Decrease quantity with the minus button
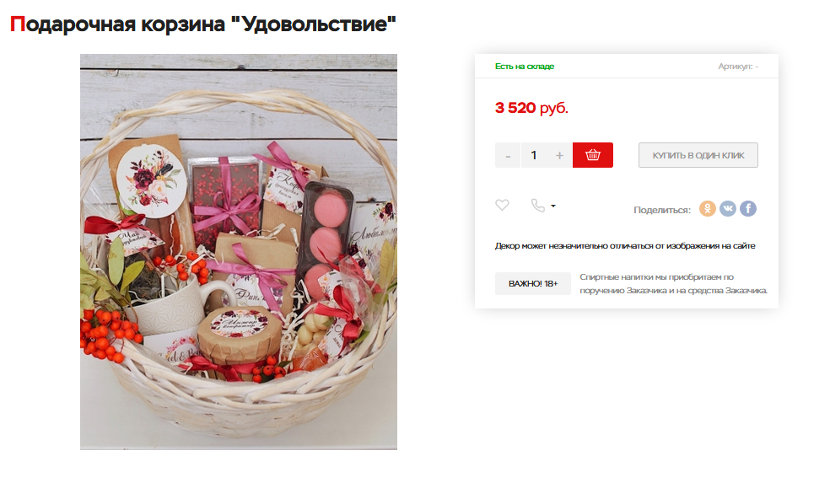This screenshot has width=830, height=504. [508, 155]
